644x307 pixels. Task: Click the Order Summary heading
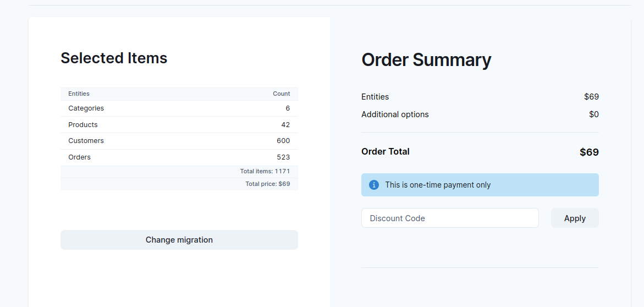pyautogui.click(x=426, y=60)
